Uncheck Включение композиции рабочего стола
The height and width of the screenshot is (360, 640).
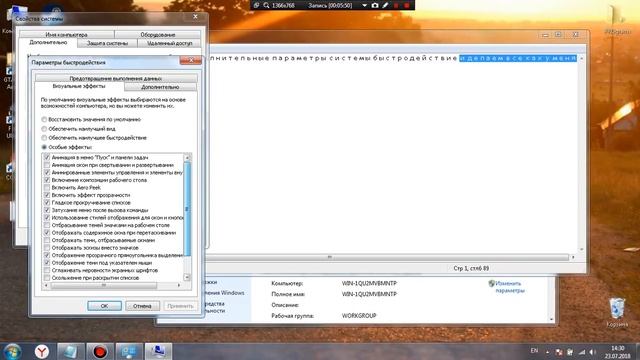pyautogui.click(x=47, y=180)
